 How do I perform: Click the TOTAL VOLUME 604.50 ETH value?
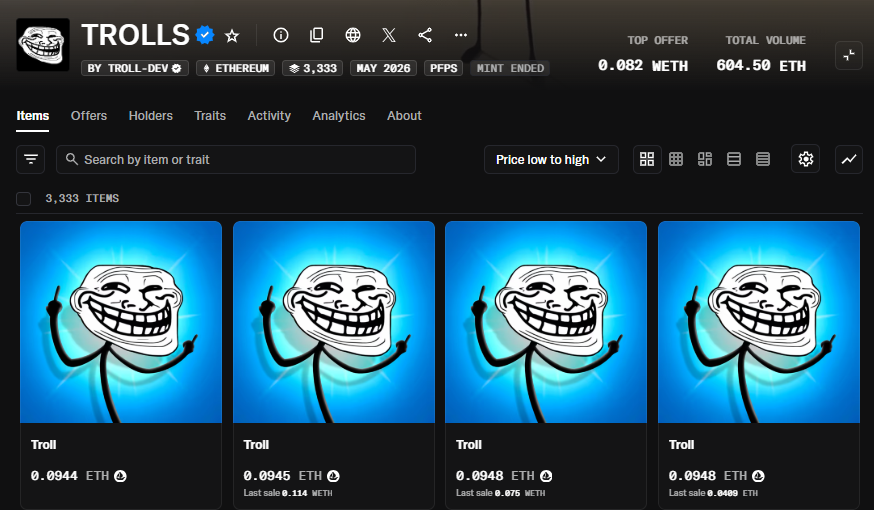(761, 66)
